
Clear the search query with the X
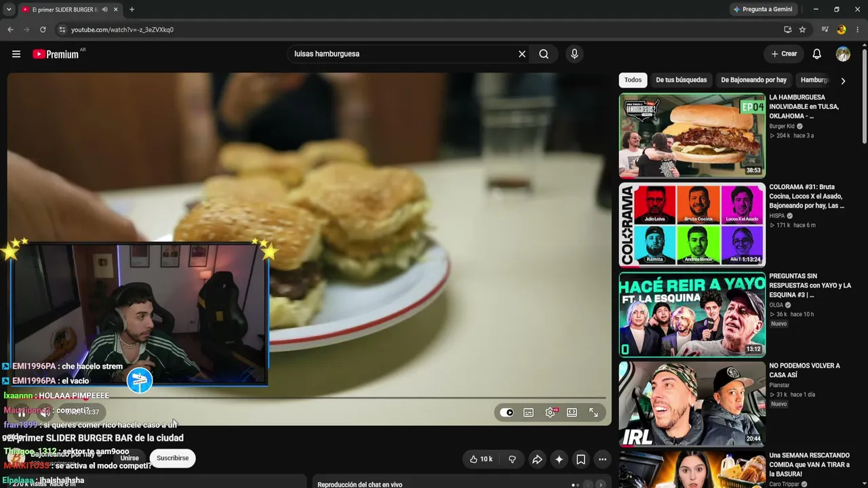point(522,54)
